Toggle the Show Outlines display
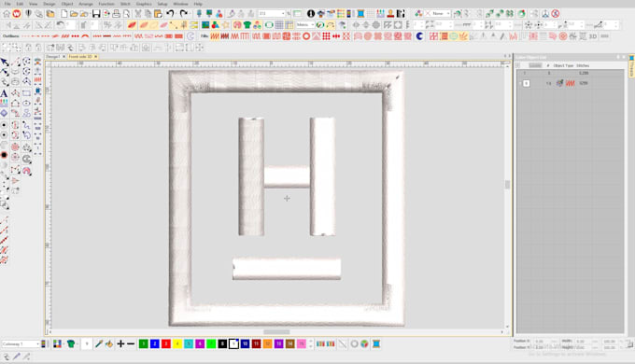This screenshot has height=364, width=635. pyautogui.click(x=153, y=25)
